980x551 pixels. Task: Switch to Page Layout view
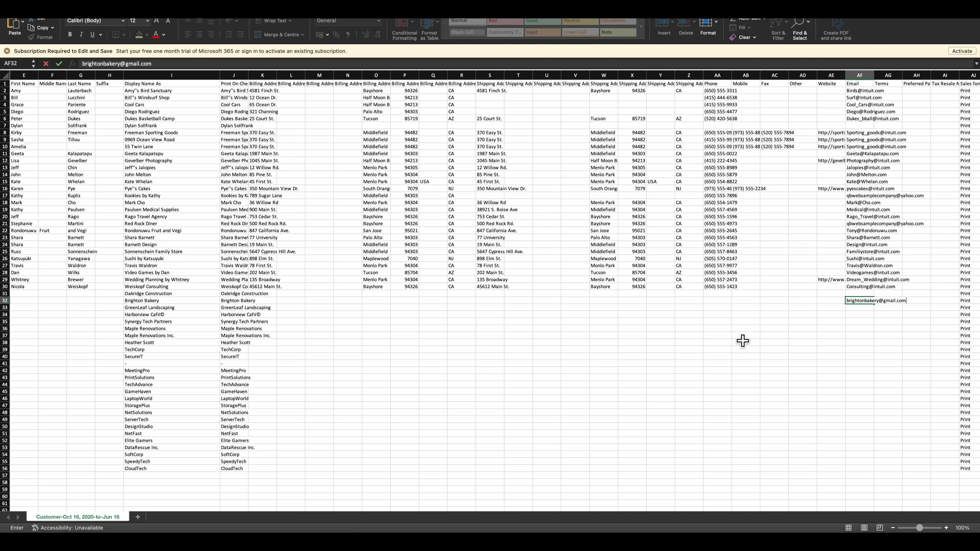864,528
